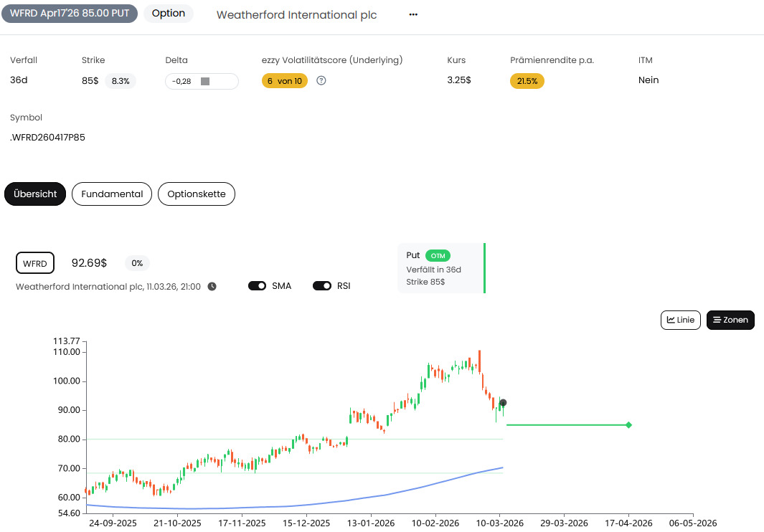Screen dimensions: 764x532
Task: Switch chart to Linie view
Action: point(680,320)
